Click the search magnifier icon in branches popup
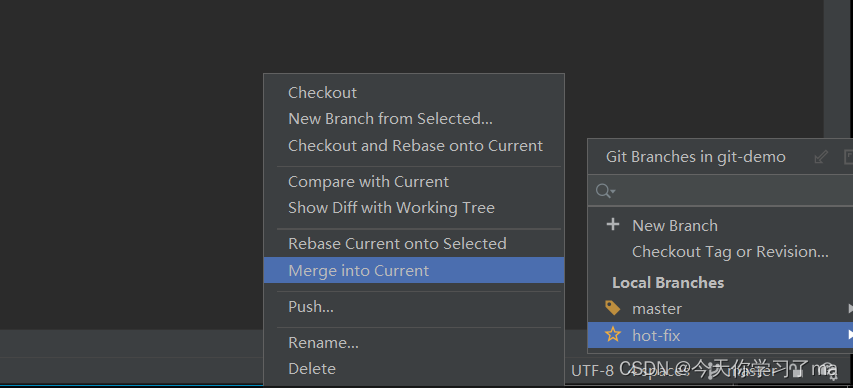This screenshot has width=853, height=388. point(604,190)
